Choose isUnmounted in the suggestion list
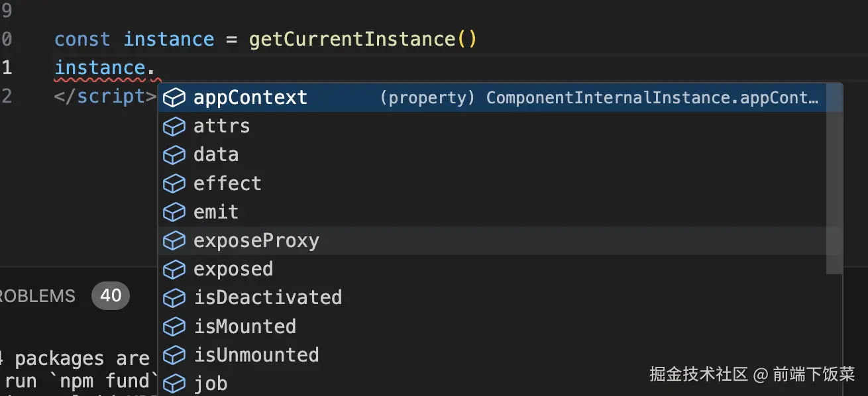The height and width of the screenshot is (396, 868). [x=256, y=355]
